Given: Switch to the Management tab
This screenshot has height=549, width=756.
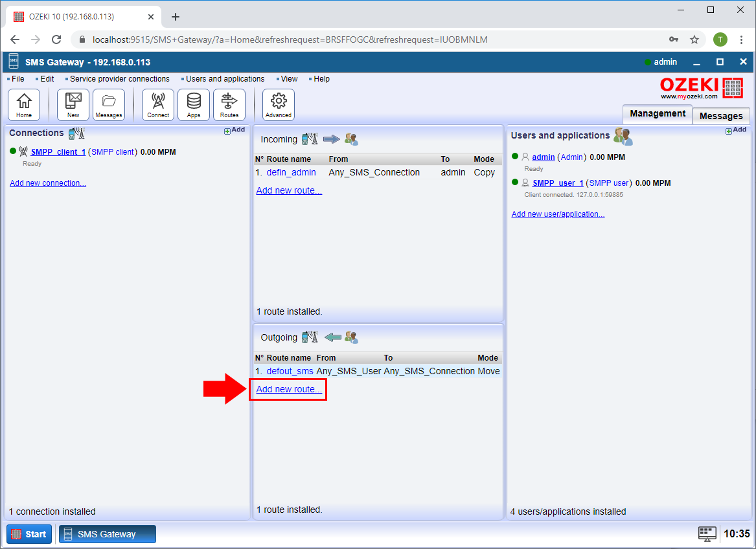Looking at the screenshot, I should pyautogui.click(x=658, y=114).
